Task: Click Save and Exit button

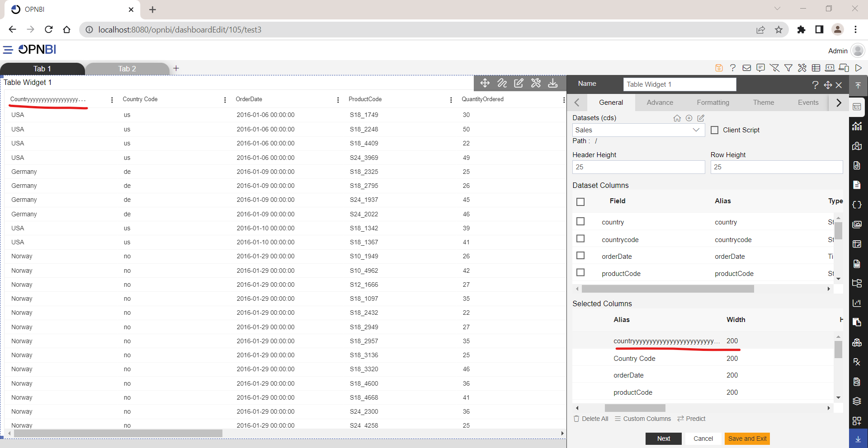Action: coord(747,439)
